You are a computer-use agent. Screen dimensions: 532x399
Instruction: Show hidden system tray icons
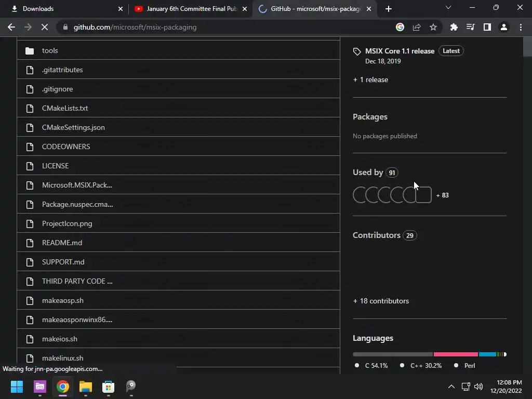451,387
